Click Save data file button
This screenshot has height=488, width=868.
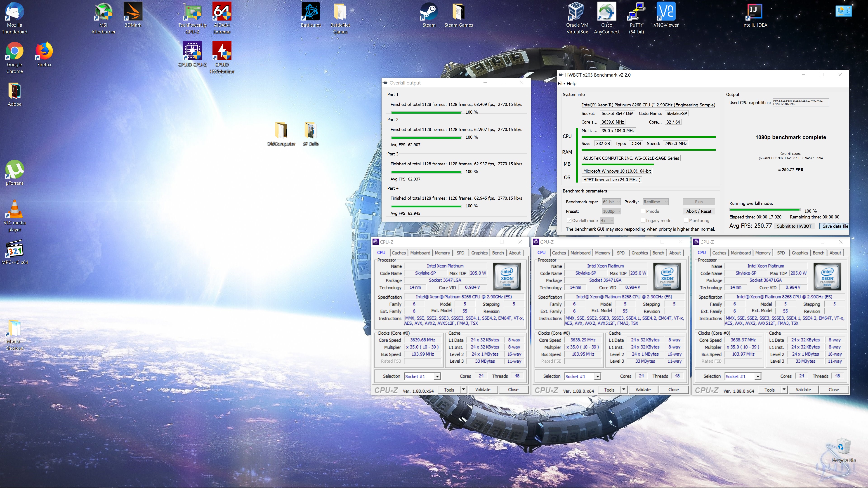(834, 226)
